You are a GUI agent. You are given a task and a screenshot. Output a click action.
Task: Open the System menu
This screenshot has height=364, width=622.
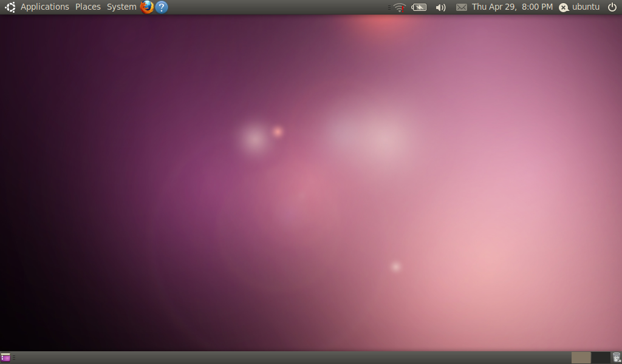coord(121,7)
